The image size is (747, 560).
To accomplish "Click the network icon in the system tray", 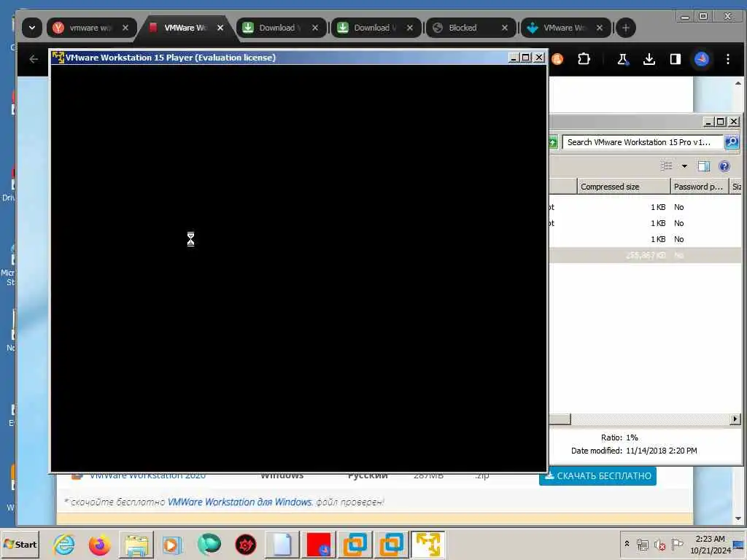I will pyautogui.click(x=642, y=544).
